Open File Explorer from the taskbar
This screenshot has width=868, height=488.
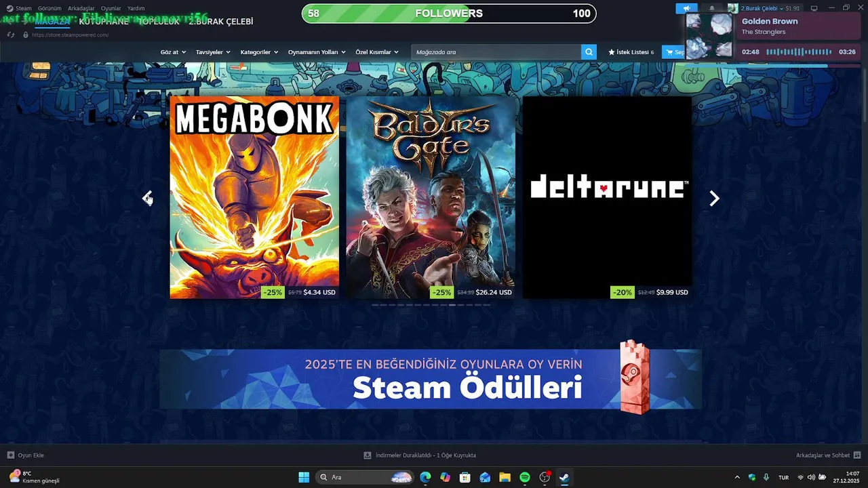point(505,477)
